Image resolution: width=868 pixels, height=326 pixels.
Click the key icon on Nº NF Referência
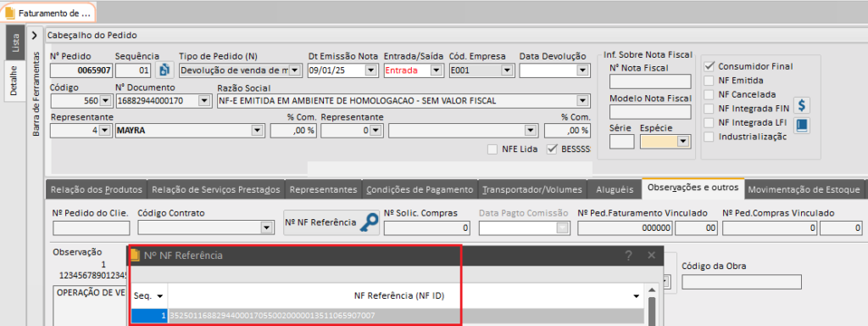[x=369, y=223]
